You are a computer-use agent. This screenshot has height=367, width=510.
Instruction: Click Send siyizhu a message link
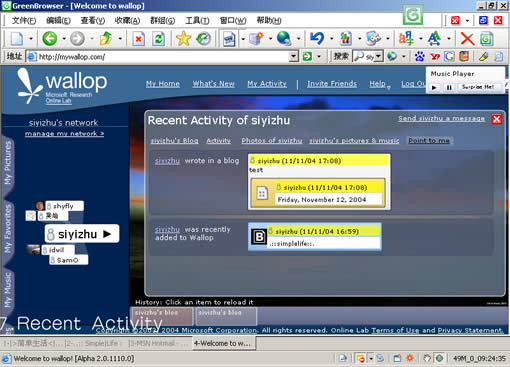441,118
